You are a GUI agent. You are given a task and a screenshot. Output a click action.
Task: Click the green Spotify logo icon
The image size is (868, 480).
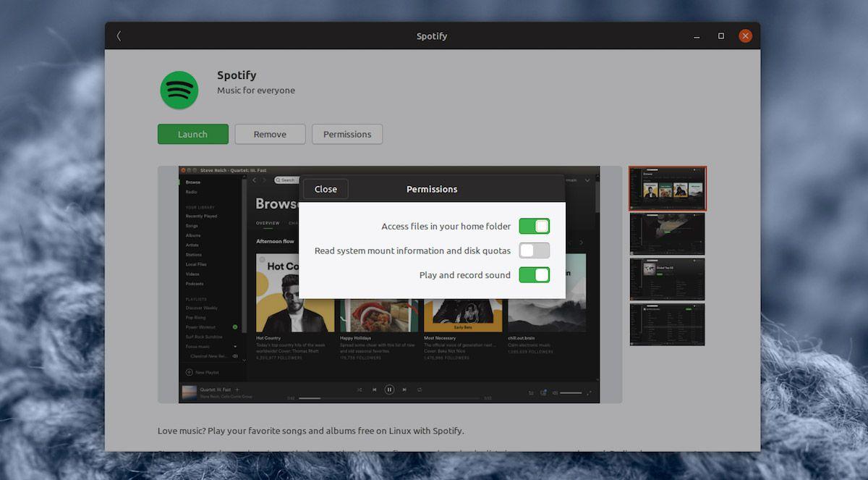[x=179, y=90]
